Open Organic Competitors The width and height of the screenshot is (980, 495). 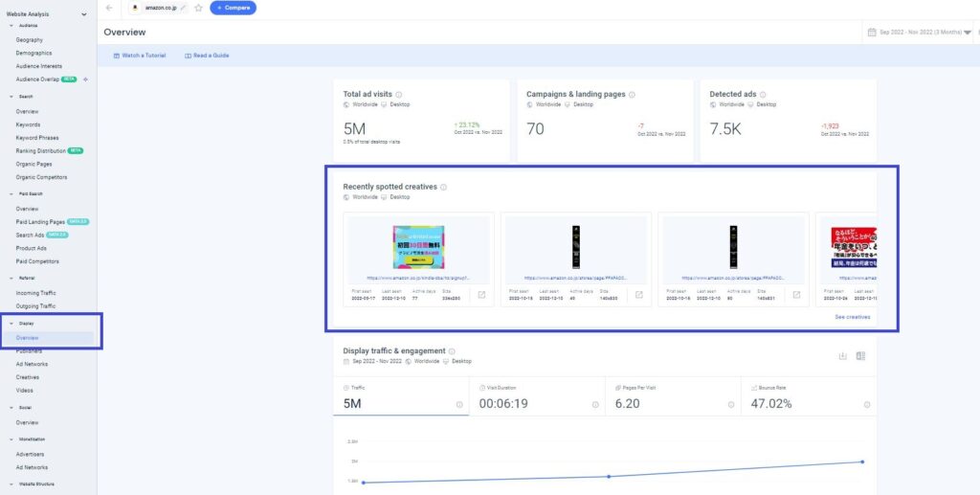pyautogui.click(x=41, y=177)
